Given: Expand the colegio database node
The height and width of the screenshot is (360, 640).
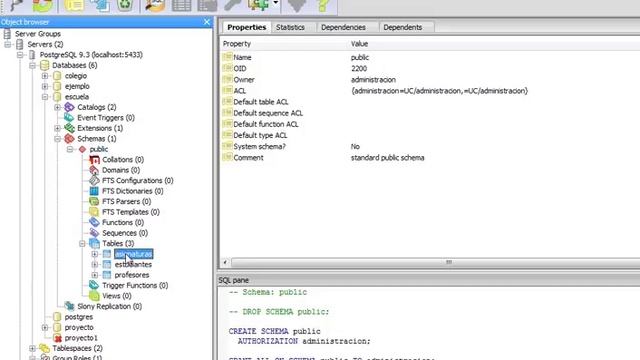Looking at the screenshot, I should point(45,76).
